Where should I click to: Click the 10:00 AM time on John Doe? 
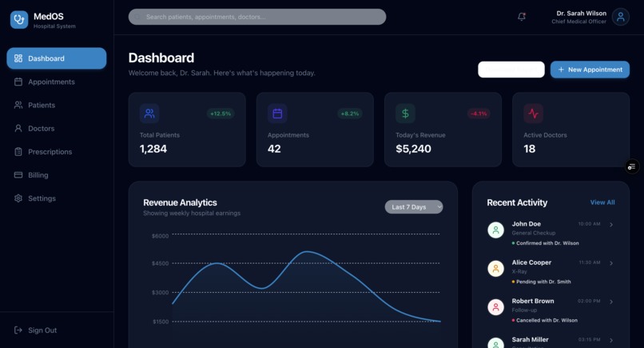(589, 224)
